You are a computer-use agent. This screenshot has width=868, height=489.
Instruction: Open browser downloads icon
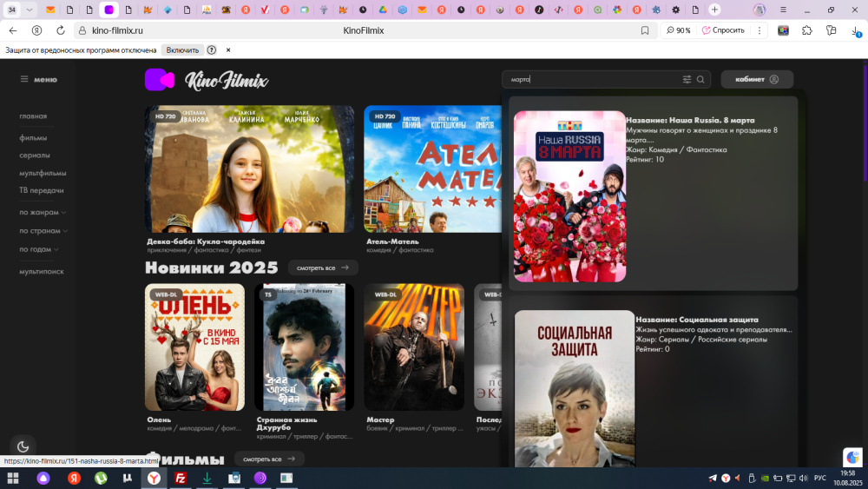pos(855,30)
